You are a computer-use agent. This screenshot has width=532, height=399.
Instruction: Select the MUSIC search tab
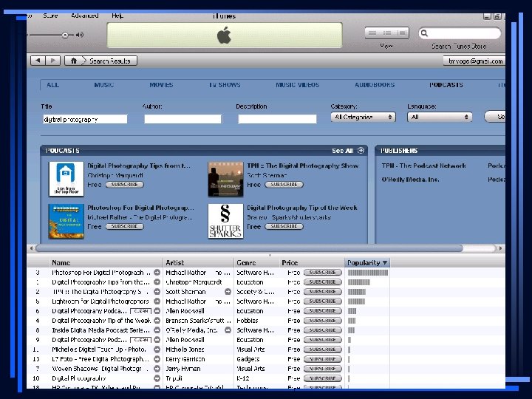click(x=104, y=85)
